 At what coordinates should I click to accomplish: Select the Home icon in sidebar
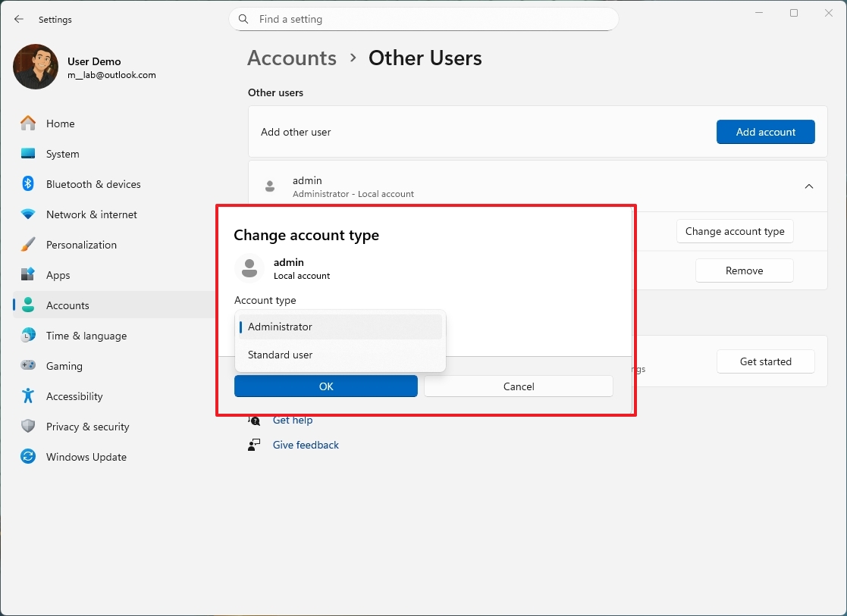27,124
